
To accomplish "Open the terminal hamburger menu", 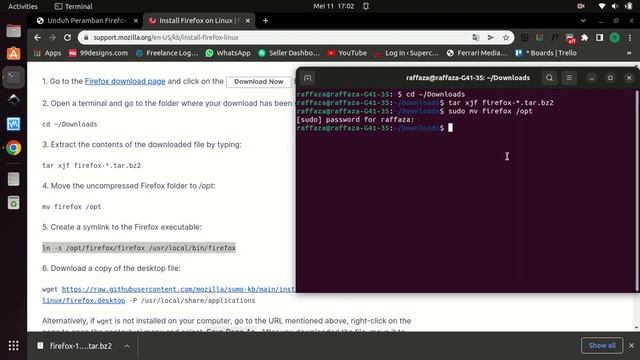I will (x=569, y=78).
